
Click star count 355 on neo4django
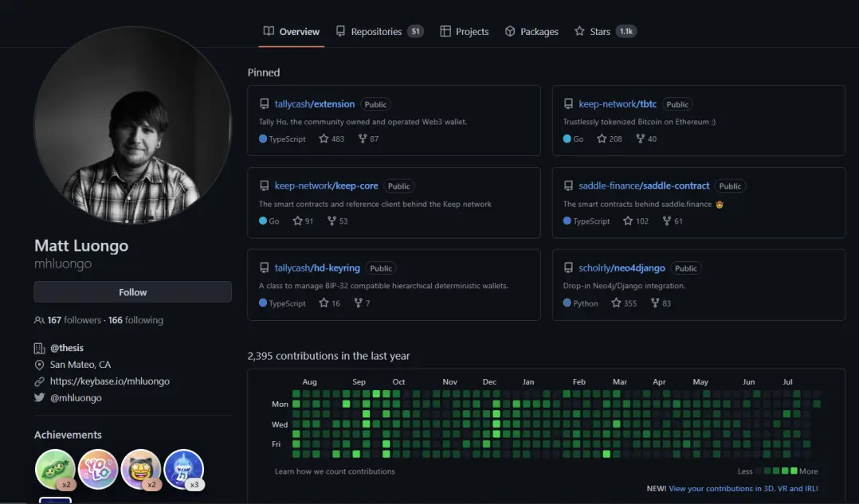point(624,303)
